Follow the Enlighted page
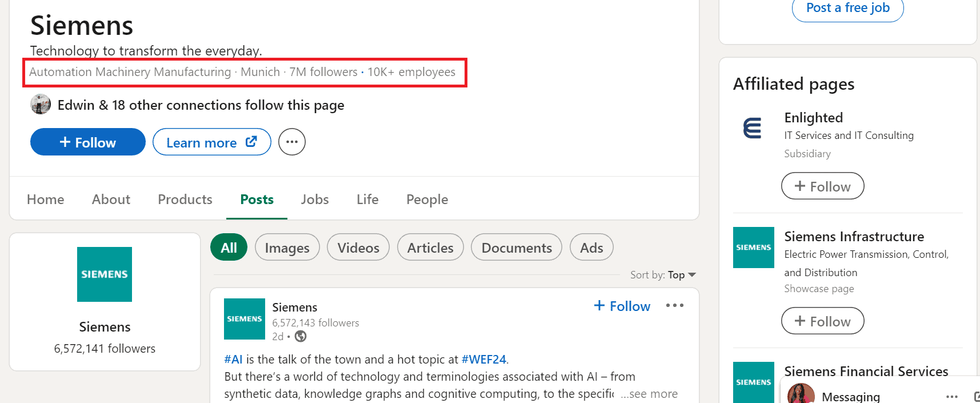The image size is (980, 403). point(822,186)
